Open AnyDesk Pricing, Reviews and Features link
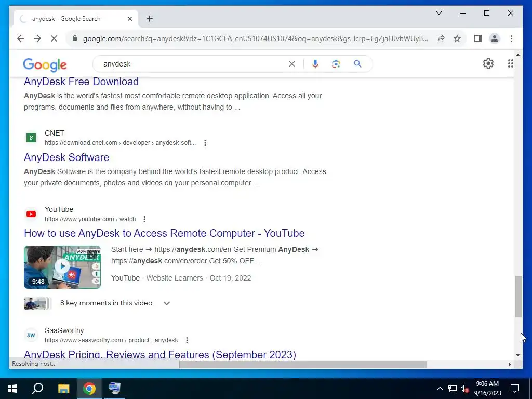The image size is (532, 399). [160, 354]
